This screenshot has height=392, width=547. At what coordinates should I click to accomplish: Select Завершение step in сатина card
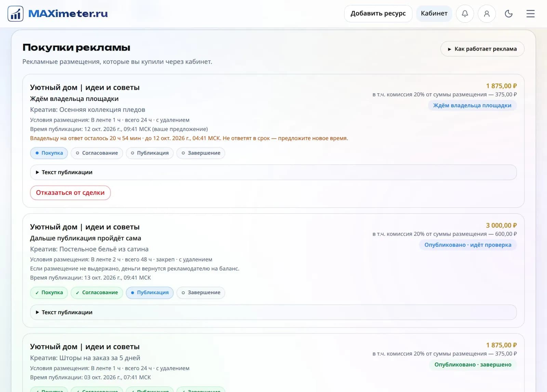point(201,293)
